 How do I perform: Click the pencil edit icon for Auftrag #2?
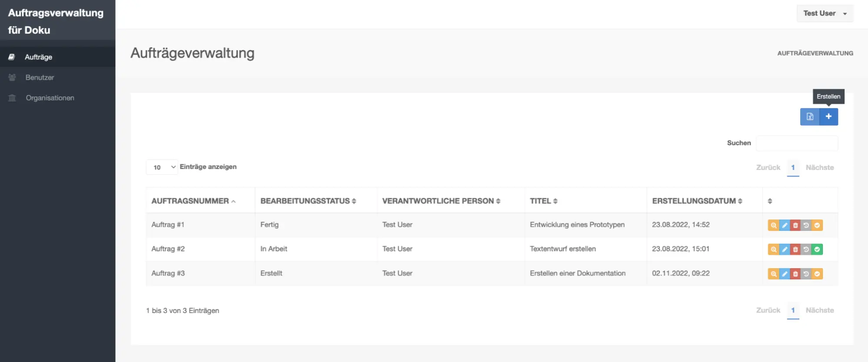pos(784,250)
